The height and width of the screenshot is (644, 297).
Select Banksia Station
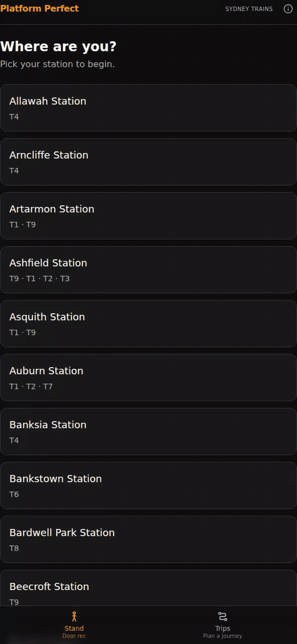(x=148, y=431)
